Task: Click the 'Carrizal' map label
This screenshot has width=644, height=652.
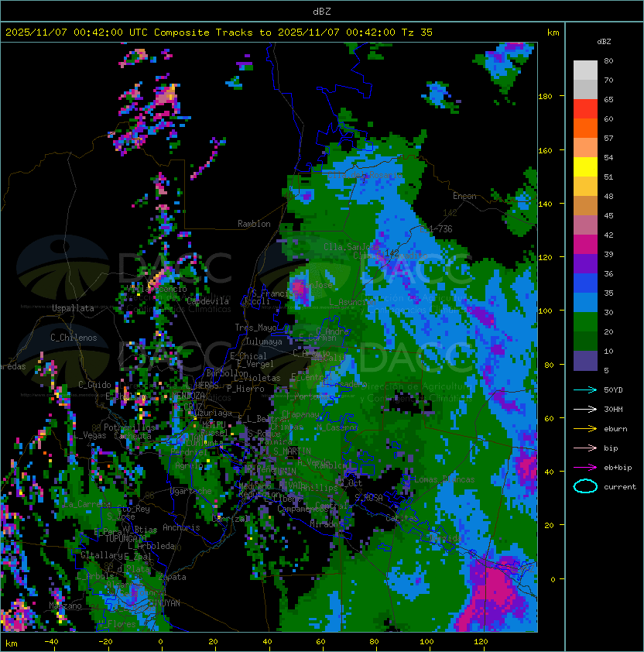Action: coord(228,519)
